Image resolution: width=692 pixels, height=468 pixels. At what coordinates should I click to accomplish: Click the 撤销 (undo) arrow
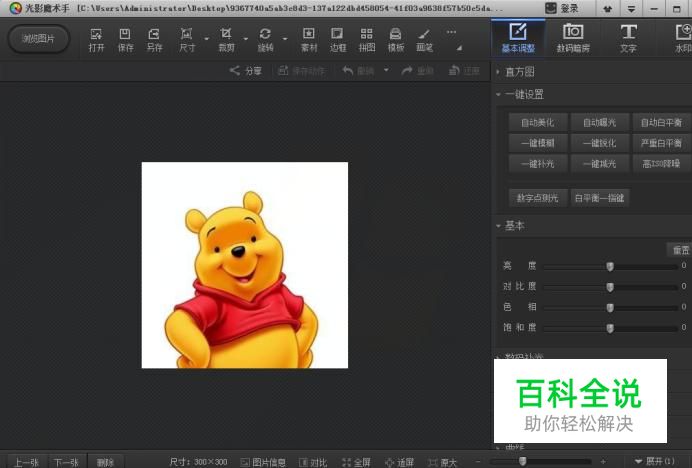[358, 71]
